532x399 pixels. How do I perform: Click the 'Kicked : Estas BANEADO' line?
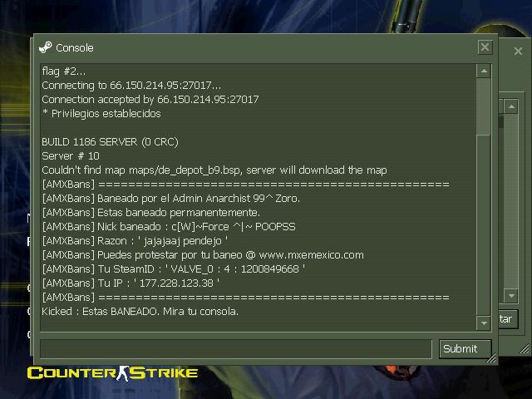coord(140,312)
